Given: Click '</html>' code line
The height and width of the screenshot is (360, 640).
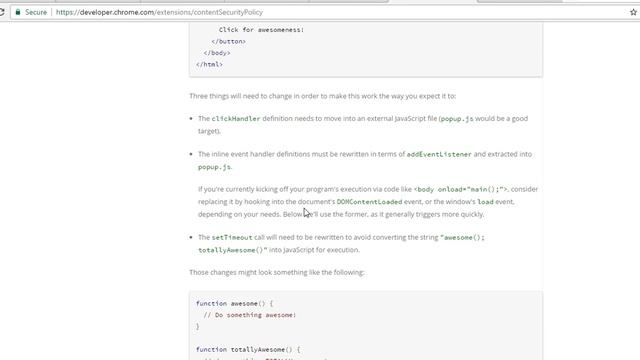Looking at the screenshot, I should pos(209,64).
